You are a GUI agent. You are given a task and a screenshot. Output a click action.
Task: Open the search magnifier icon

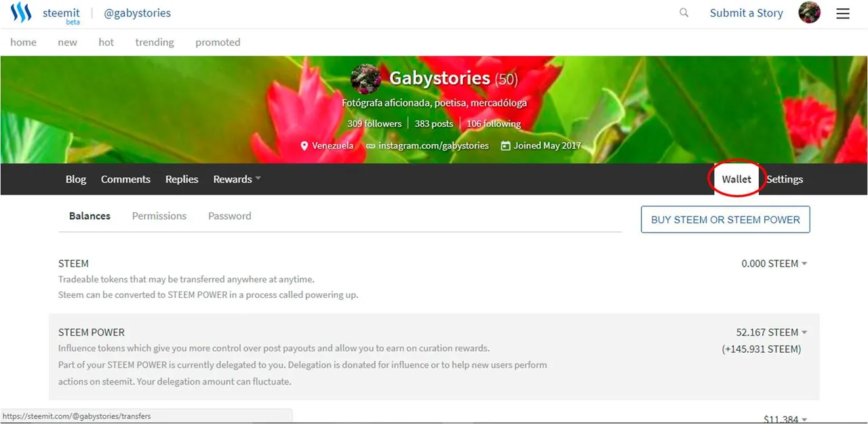[x=684, y=13]
